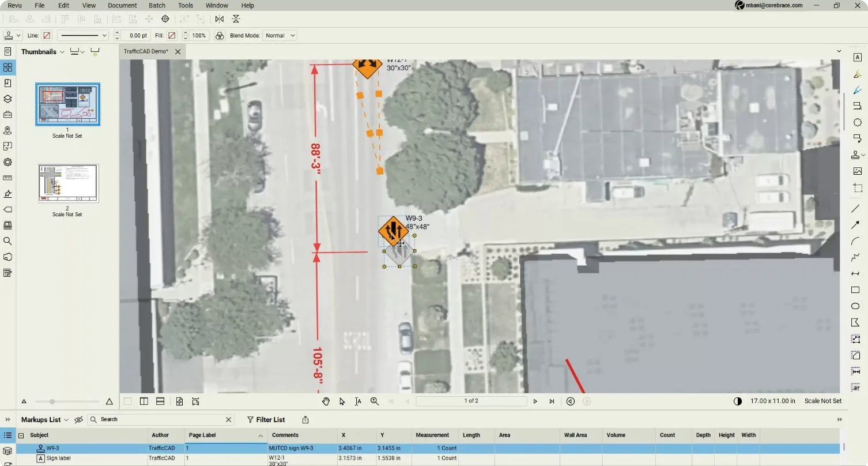Toggle list view icon in Markups List
The height and width of the screenshot is (466, 868).
(7, 435)
